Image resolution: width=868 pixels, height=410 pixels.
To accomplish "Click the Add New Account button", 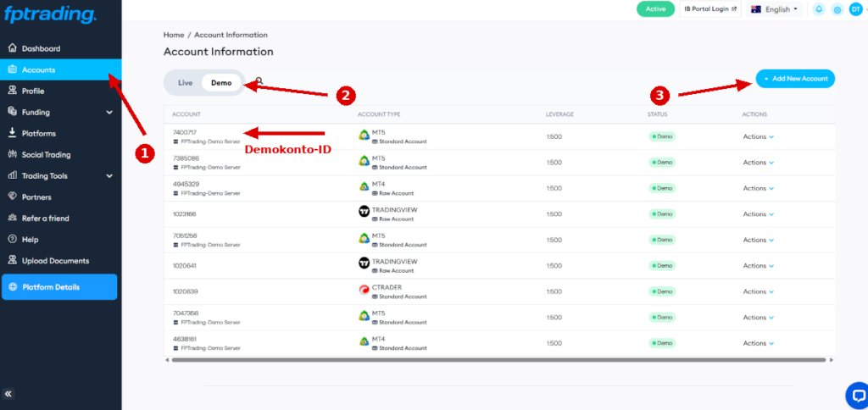I will (795, 79).
